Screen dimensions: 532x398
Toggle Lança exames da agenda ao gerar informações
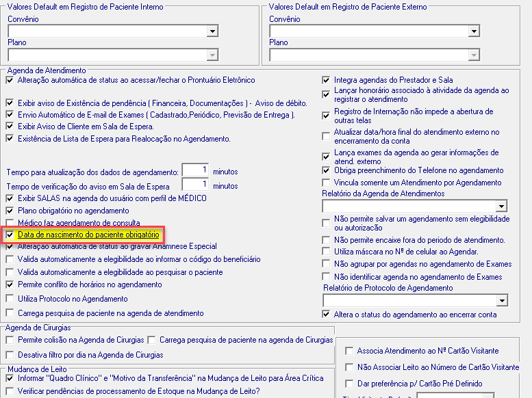[x=326, y=157]
